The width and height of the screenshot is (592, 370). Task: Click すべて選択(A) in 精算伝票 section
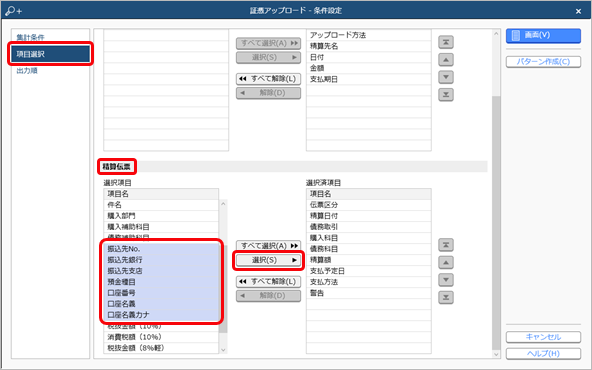[268, 246]
